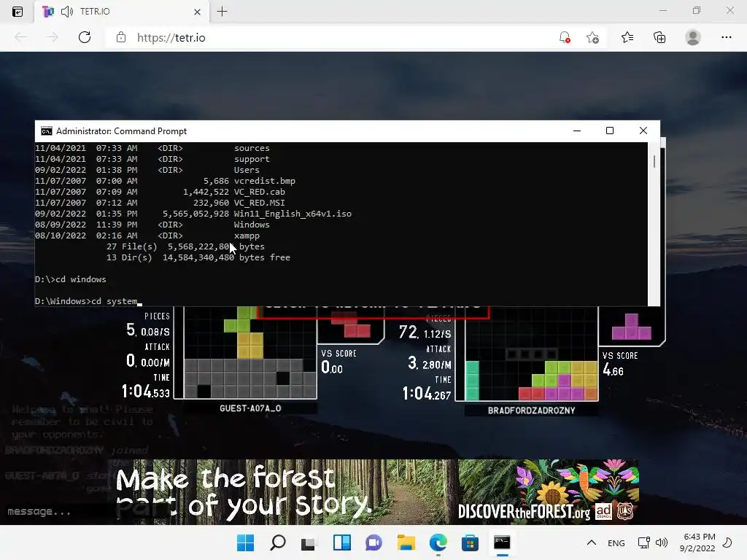
Task: Open the Windows Start menu
Action: coord(245,542)
